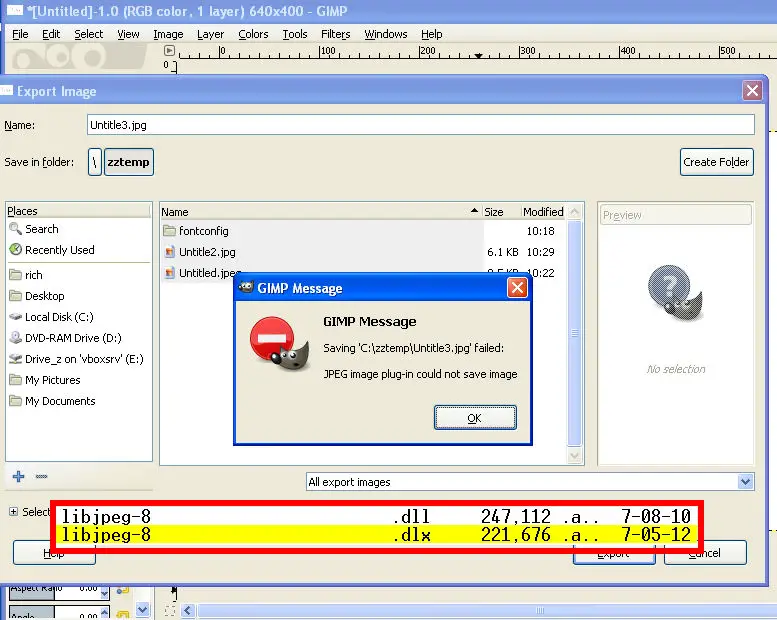
Task: Open the Windows menu
Action: click(386, 34)
